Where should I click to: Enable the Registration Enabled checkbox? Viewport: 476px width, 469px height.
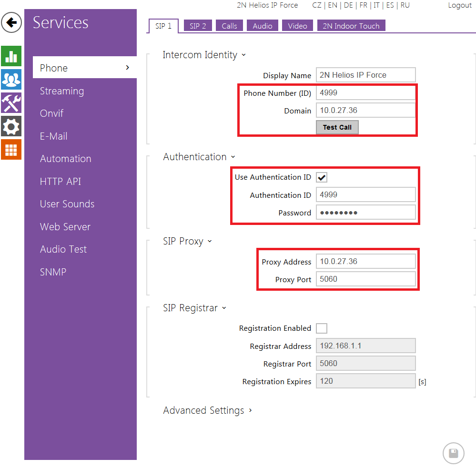(322, 328)
